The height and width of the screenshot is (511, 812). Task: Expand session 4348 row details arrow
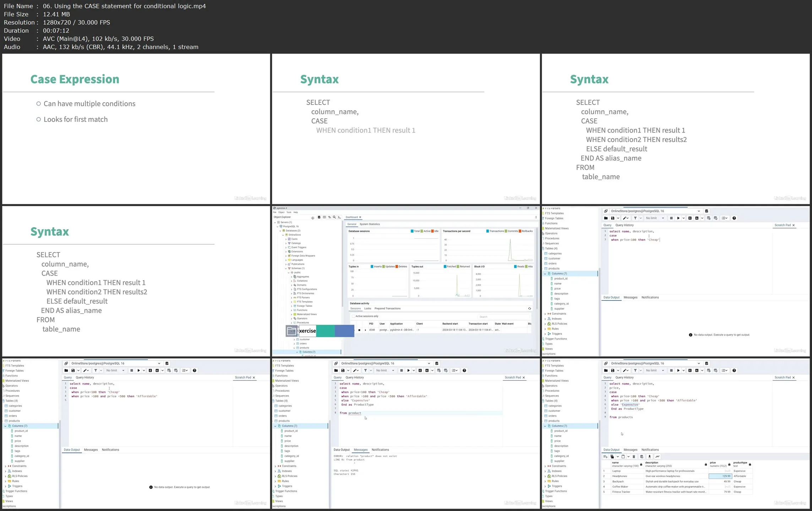pos(365,330)
